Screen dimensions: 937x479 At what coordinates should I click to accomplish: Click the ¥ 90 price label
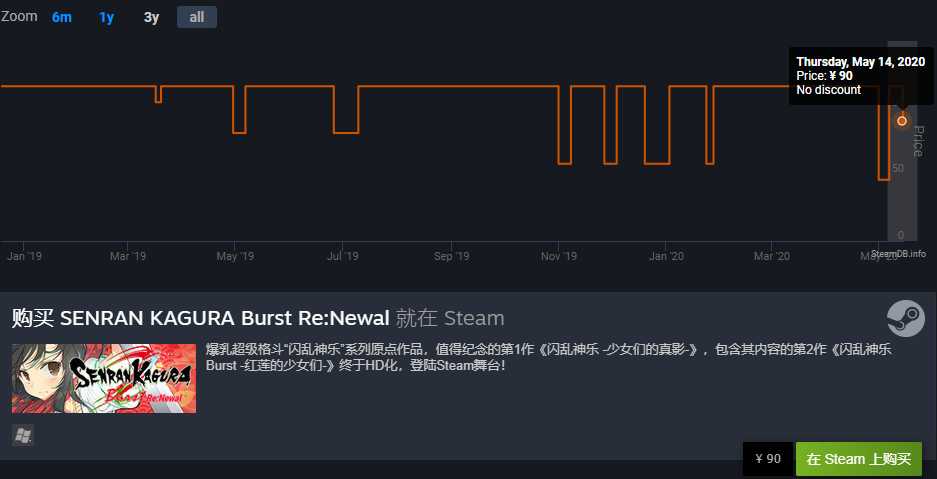[x=768, y=459]
